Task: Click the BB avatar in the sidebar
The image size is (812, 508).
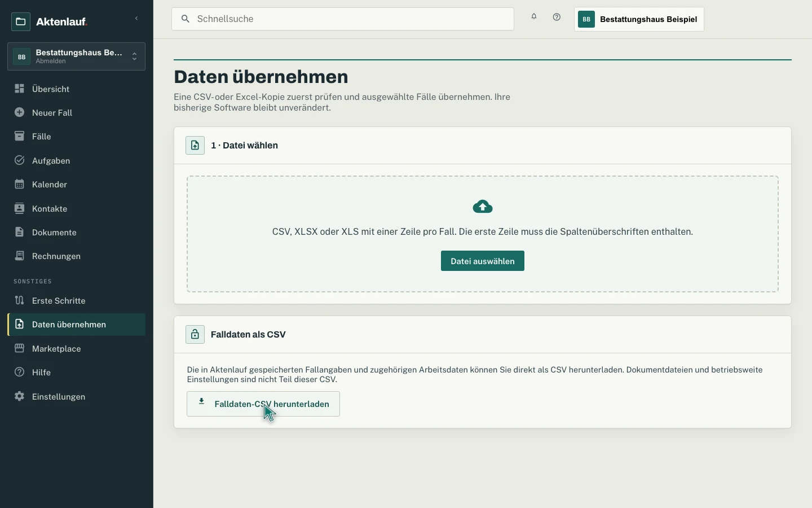Action: 21,56
